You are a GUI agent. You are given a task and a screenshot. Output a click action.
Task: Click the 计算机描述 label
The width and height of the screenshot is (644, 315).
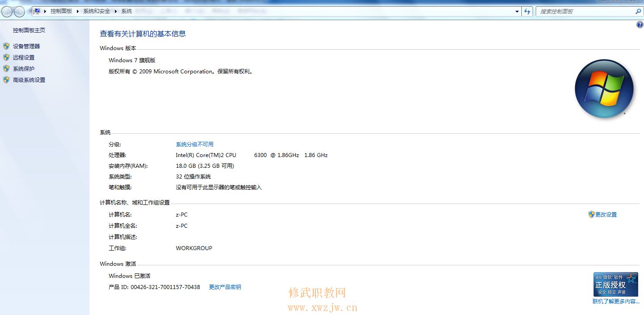coord(123,237)
